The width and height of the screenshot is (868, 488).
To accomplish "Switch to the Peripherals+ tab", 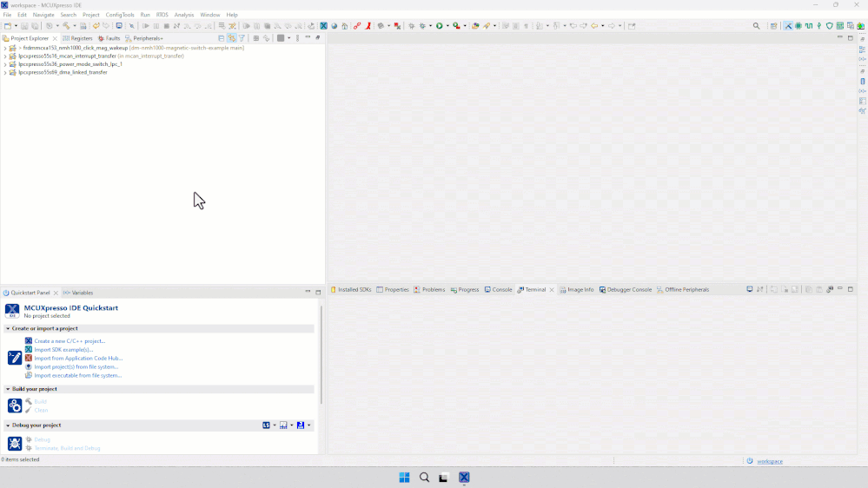I will 144,38.
